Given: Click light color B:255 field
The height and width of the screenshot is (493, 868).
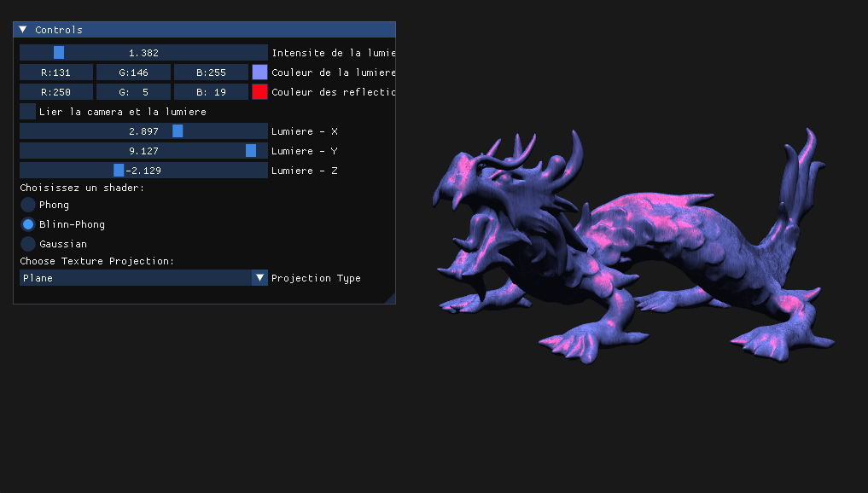Looking at the screenshot, I should pyautogui.click(x=211, y=72).
